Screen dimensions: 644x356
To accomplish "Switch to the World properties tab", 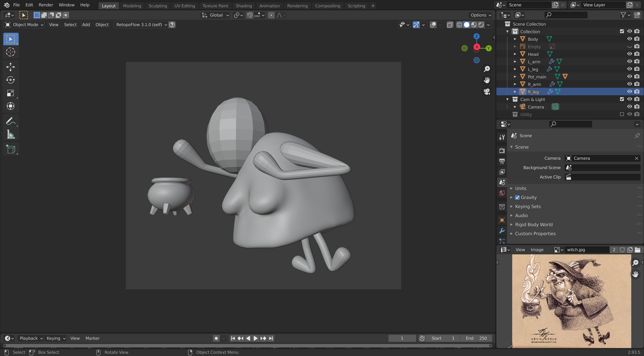I will (x=502, y=193).
